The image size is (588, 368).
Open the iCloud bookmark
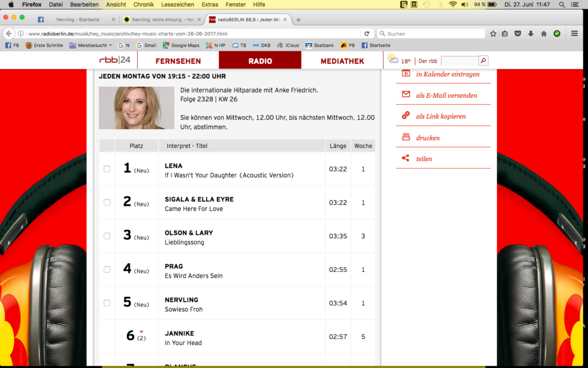288,45
